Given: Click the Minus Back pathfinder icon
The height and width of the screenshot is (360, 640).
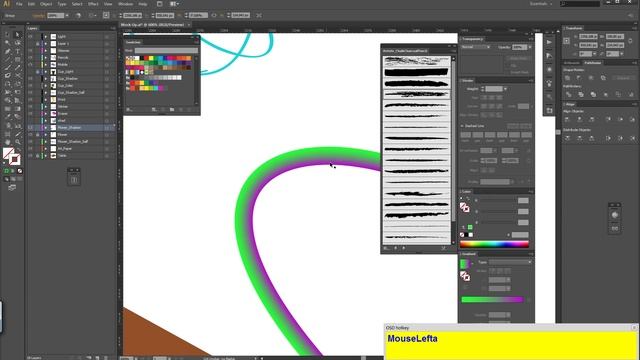Looking at the screenshot, I should [631, 94].
